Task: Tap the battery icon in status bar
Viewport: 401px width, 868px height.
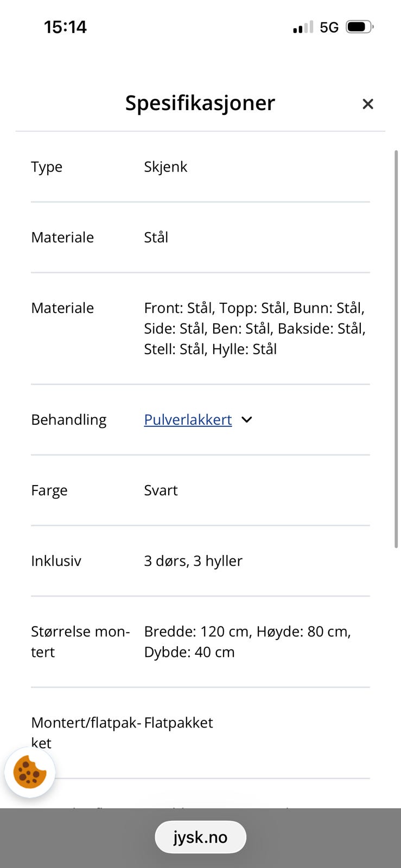Action: pyautogui.click(x=359, y=27)
